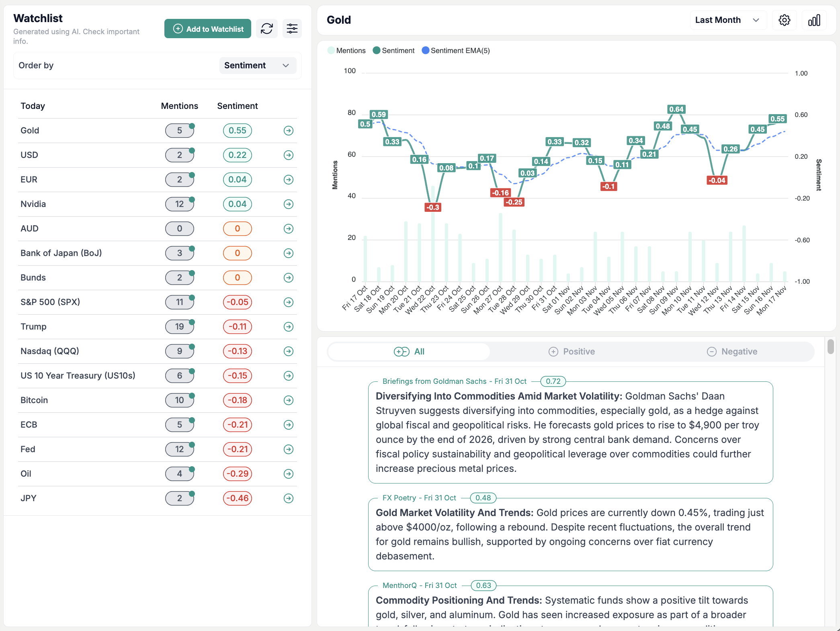840x631 pixels.
Task: Open Watchlist filter settings
Action: [x=292, y=29]
